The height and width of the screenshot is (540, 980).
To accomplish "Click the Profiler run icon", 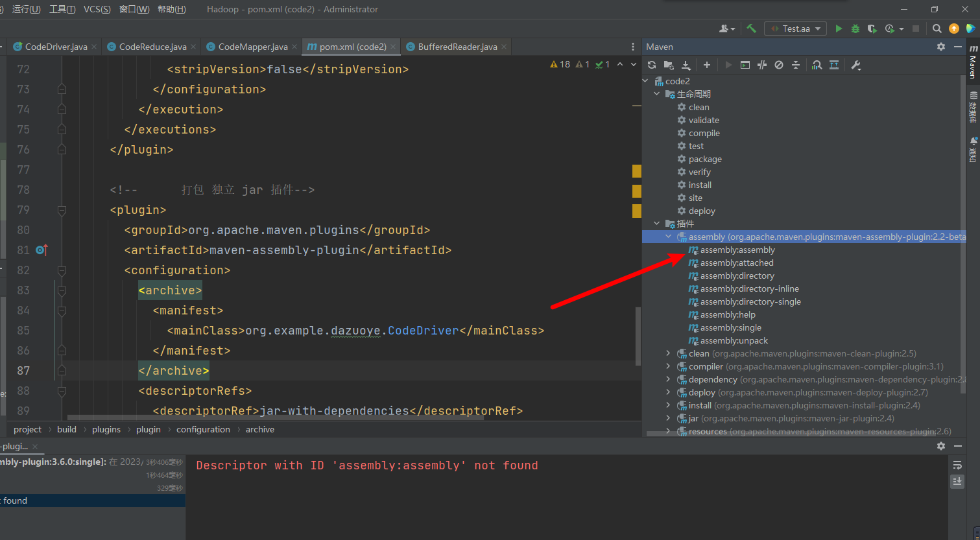I will (890, 29).
